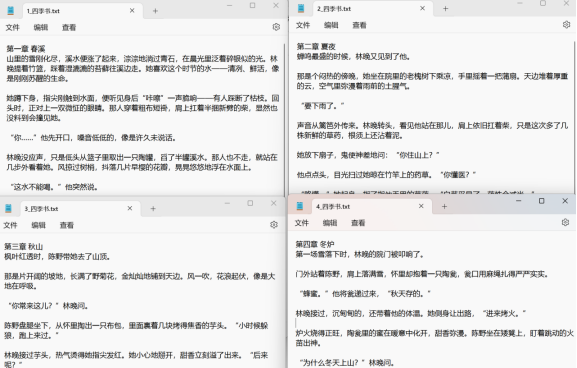Click Notepad app icon in 4_四季书.txt window
Viewport: 577px width, 368px height.
pyautogui.click(x=300, y=206)
